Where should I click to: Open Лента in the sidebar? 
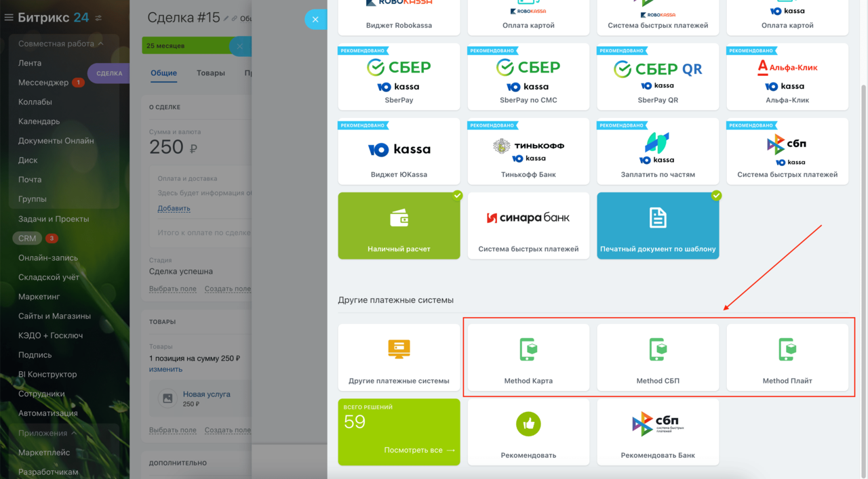pos(30,63)
